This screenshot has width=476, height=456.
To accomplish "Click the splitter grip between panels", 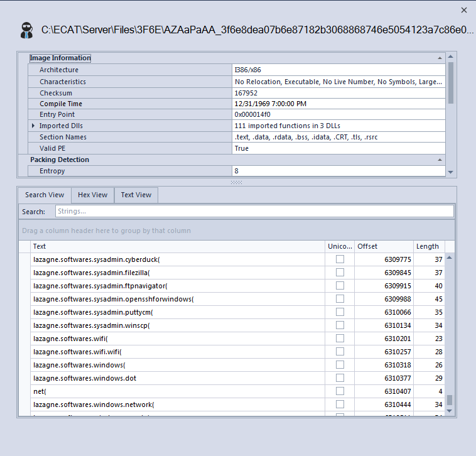I will [x=236, y=182].
